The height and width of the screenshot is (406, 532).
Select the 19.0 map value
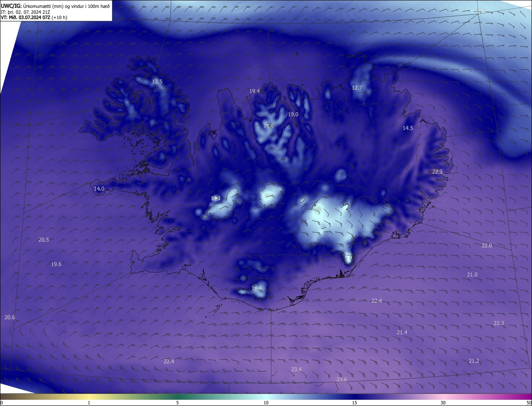[293, 114]
